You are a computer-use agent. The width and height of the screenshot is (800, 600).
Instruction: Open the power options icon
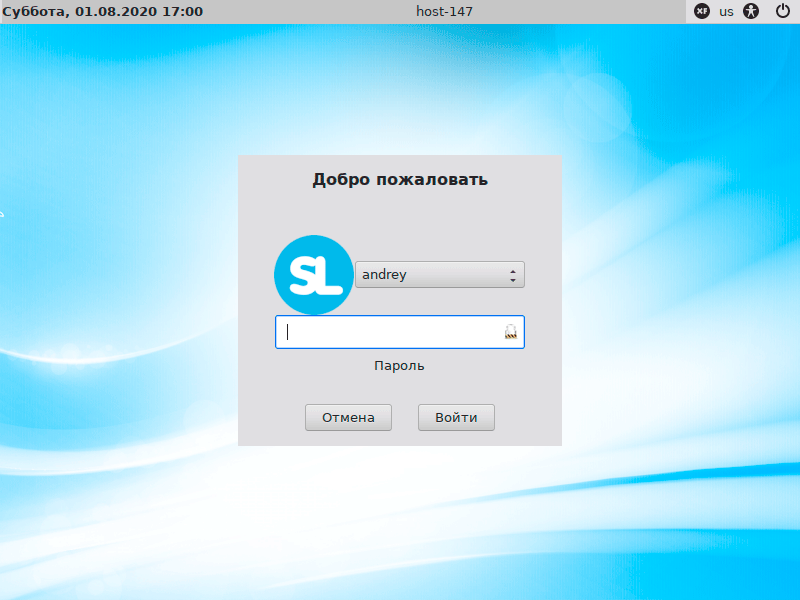click(x=783, y=11)
